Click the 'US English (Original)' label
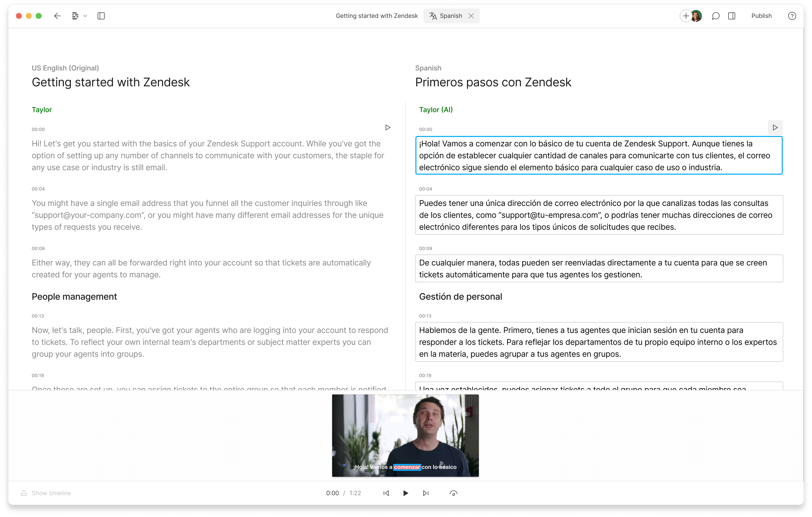This screenshot has height=517, width=812. [x=65, y=68]
